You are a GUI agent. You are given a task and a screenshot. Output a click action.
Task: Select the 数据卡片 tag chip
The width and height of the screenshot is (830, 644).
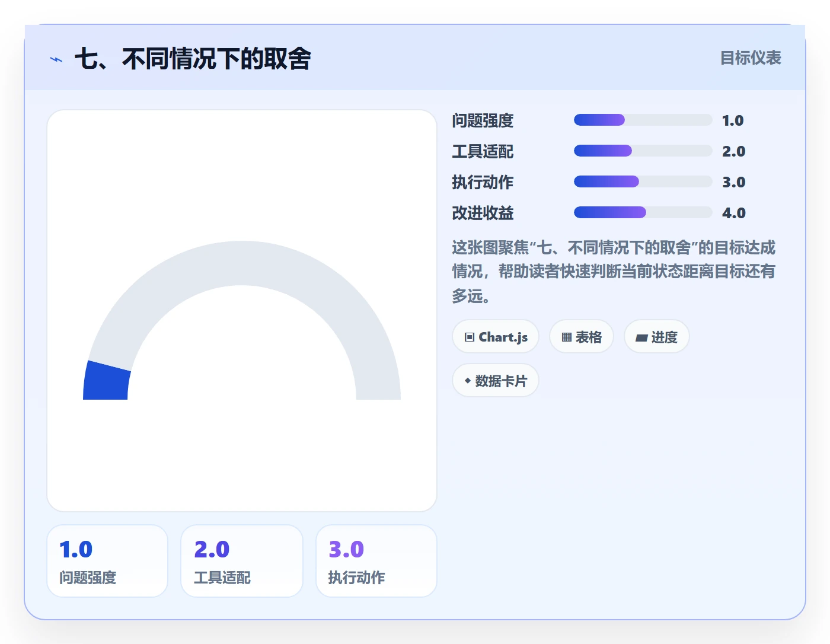[x=496, y=381]
